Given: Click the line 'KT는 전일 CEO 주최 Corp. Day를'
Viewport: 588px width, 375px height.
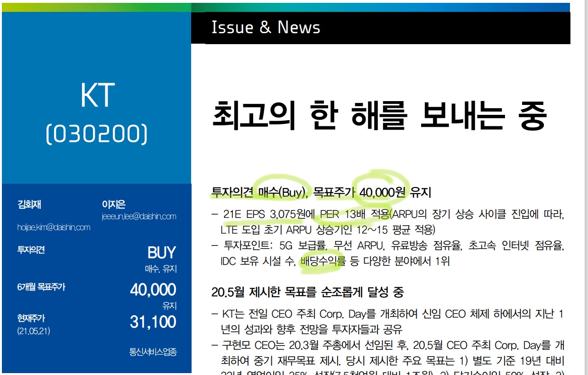Looking at the screenshot, I should [388, 314].
